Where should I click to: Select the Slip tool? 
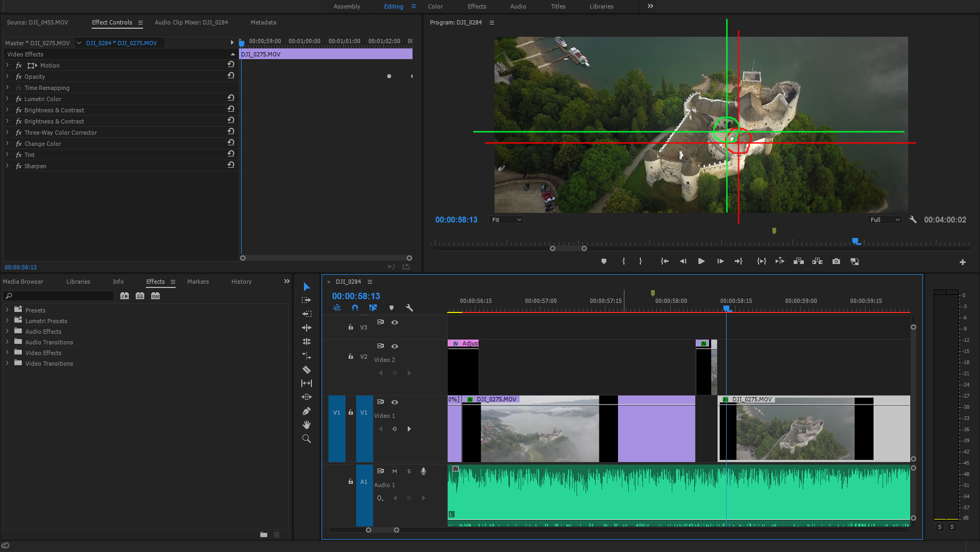[307, 383]
